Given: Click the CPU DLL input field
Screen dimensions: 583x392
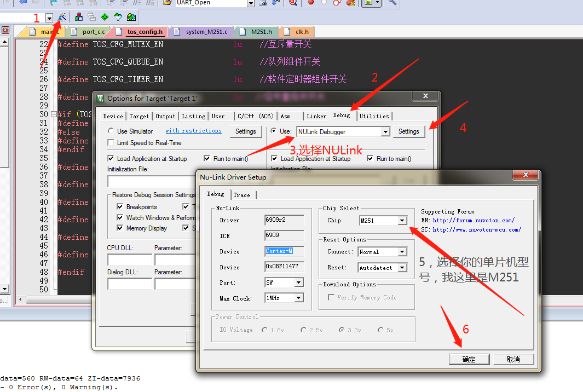Looking at the screenshot, I should [130, 259].
